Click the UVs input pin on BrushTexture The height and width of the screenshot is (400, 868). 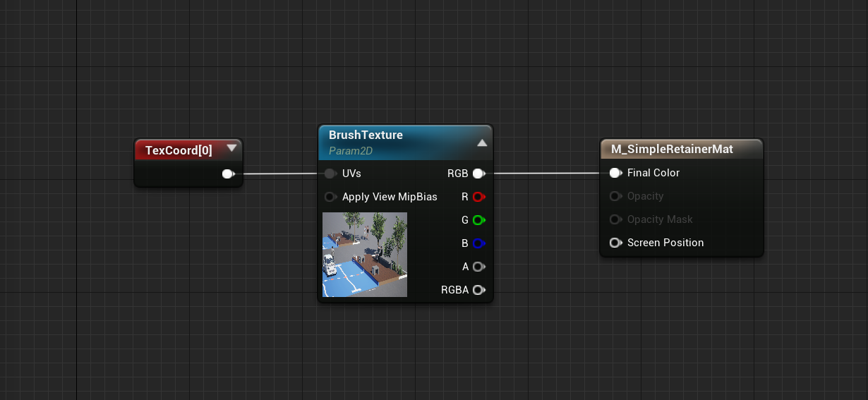point(330,174)
